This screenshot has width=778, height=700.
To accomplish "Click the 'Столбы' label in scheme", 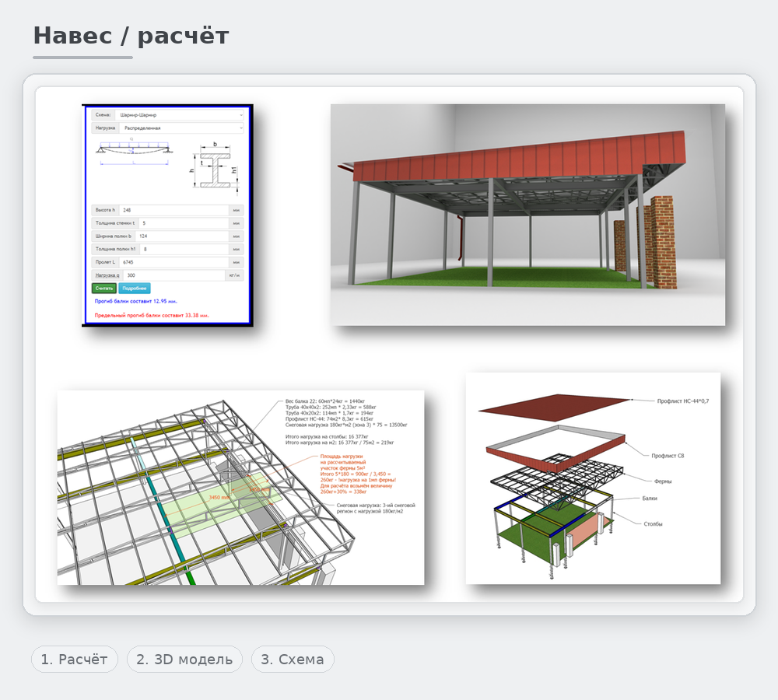I will coord(653,524).
